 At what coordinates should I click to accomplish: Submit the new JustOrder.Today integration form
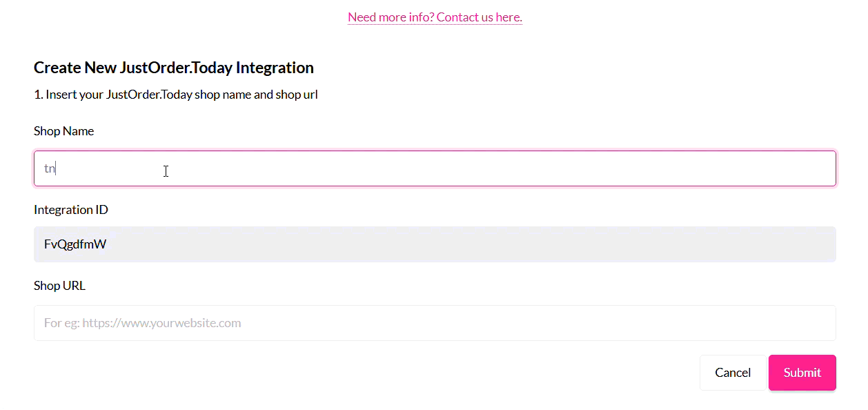(x=802, y=373)
